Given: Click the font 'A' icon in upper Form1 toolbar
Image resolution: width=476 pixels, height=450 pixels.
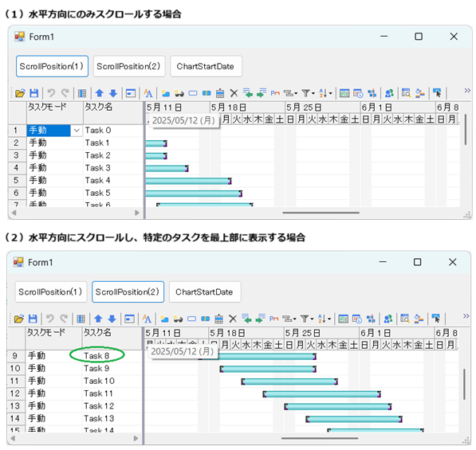Looking at the screenshot, I should (x=148, y=93).
